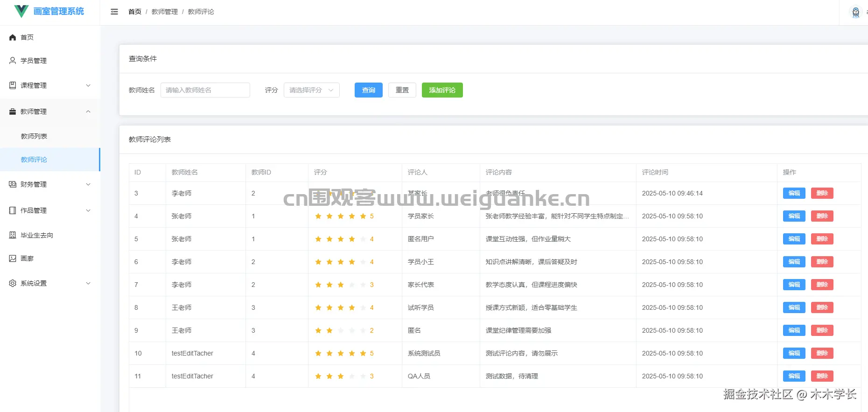Click the third star in row ID 9
868x412 pixels.
(341, 330)
